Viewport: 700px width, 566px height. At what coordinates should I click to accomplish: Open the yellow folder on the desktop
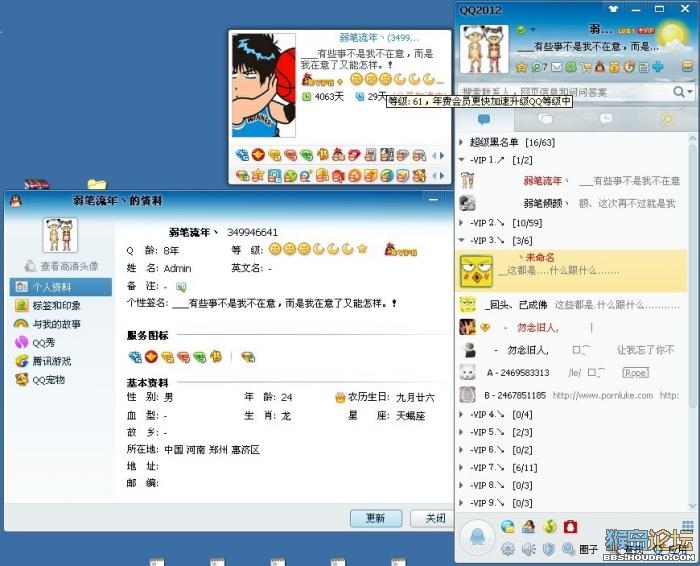[x=97, y=184]
